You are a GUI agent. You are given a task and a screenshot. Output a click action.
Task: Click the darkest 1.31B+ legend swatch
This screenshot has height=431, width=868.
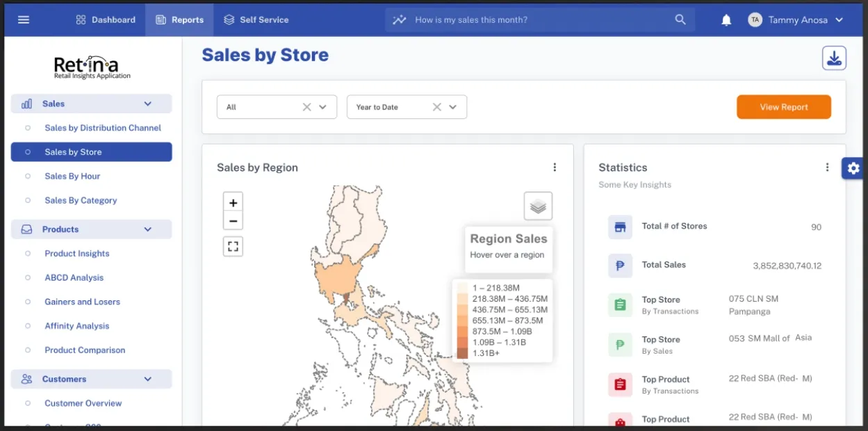click(x=462, y=353)
